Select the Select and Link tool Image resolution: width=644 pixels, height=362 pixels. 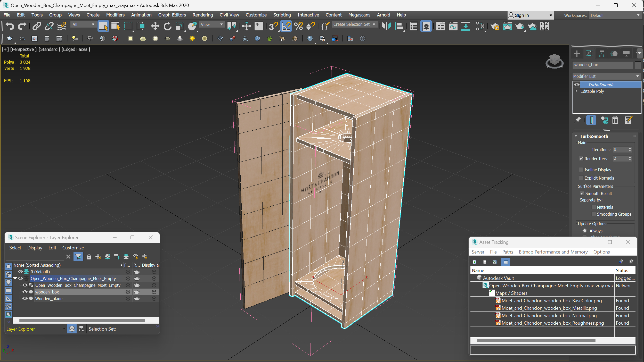tap(37, 26)
